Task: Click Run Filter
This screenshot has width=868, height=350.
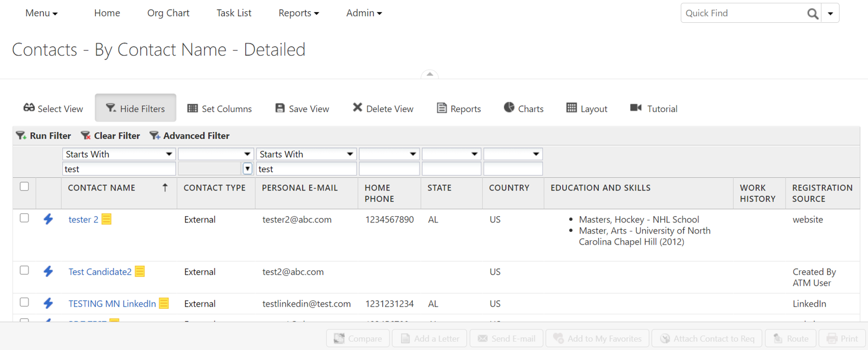Action: click(x=43, y=135)
